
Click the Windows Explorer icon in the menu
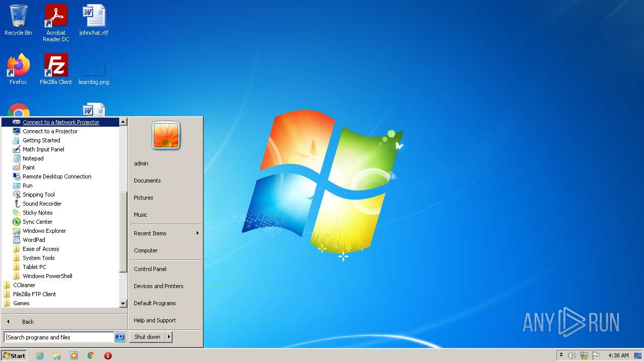click(16, 231)
